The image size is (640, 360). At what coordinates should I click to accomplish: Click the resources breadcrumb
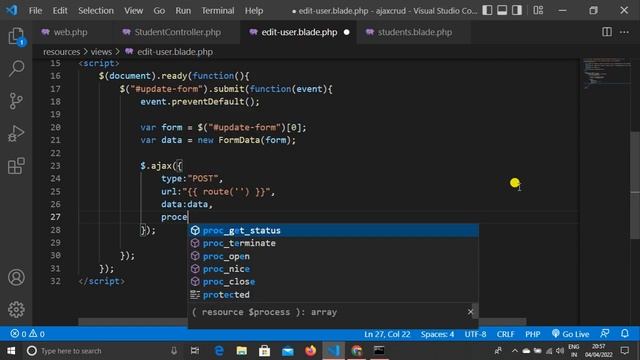click(x=62, y=52)
